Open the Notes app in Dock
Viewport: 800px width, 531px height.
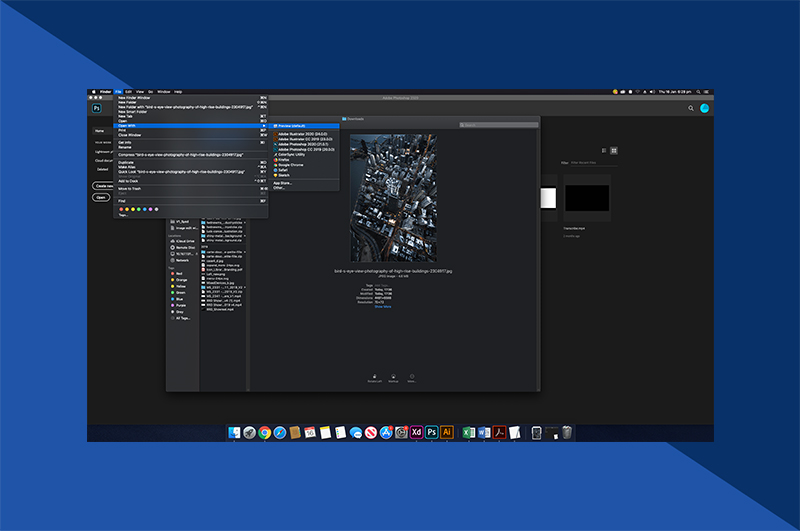[325, 433]
